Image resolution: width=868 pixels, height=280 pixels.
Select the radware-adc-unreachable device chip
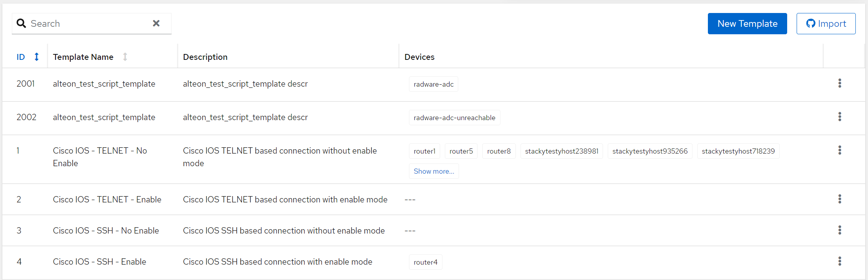point(454,118)
